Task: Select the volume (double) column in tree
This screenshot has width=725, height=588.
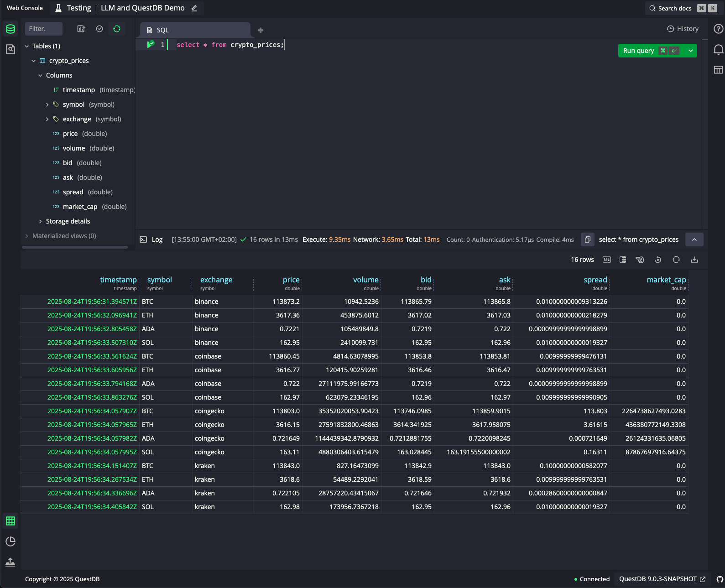Action: click(x=83, y=148)
